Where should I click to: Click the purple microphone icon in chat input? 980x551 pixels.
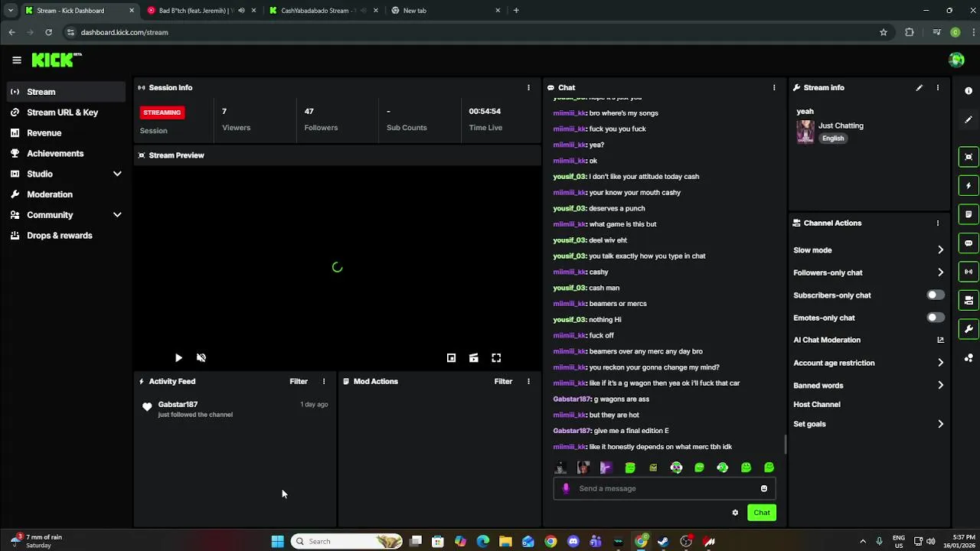566,488
